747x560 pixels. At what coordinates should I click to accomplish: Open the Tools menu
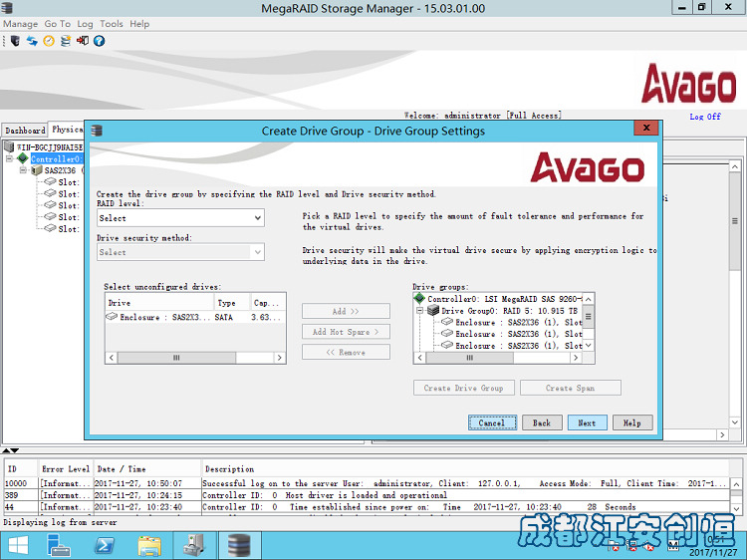click(x=111, y=24)
